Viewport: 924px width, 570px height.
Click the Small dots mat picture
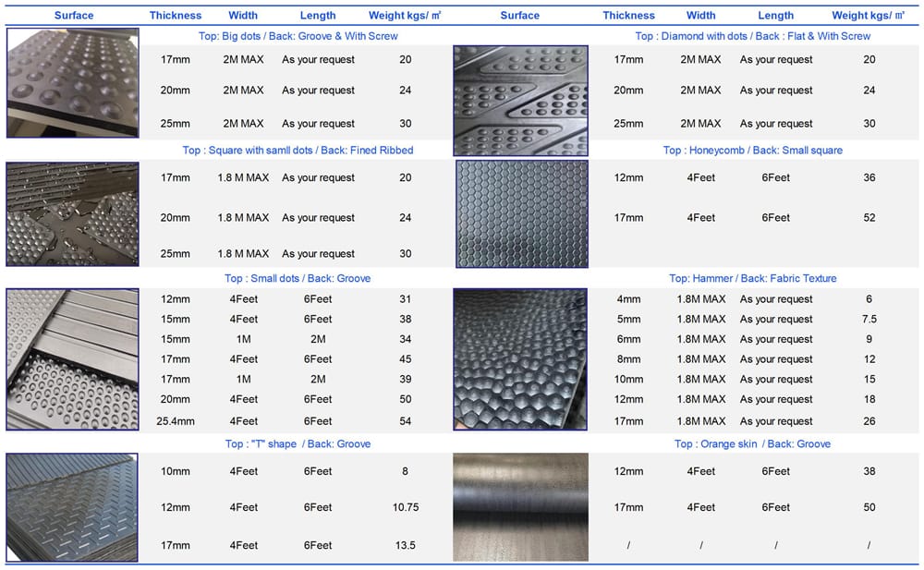tap(72, 359)
